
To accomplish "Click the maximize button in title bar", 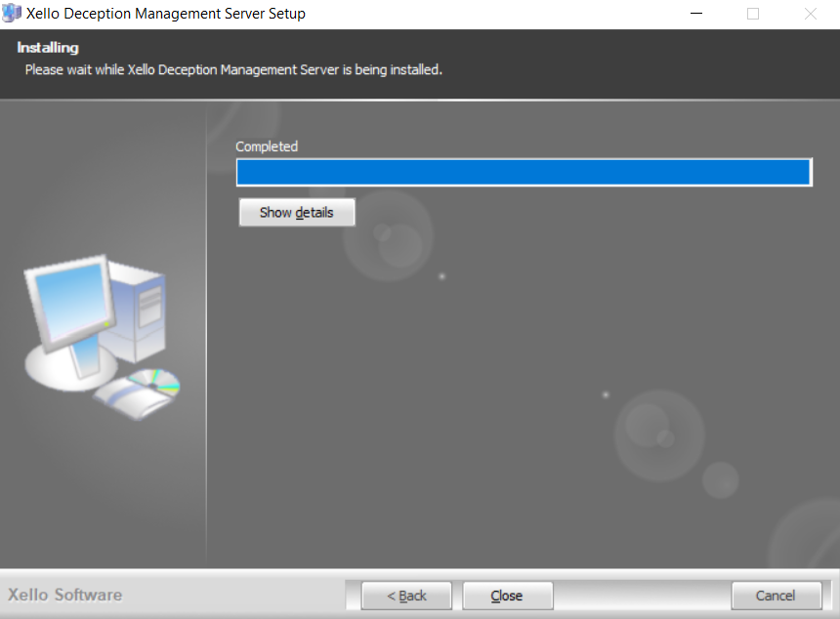I will point(753,14).
